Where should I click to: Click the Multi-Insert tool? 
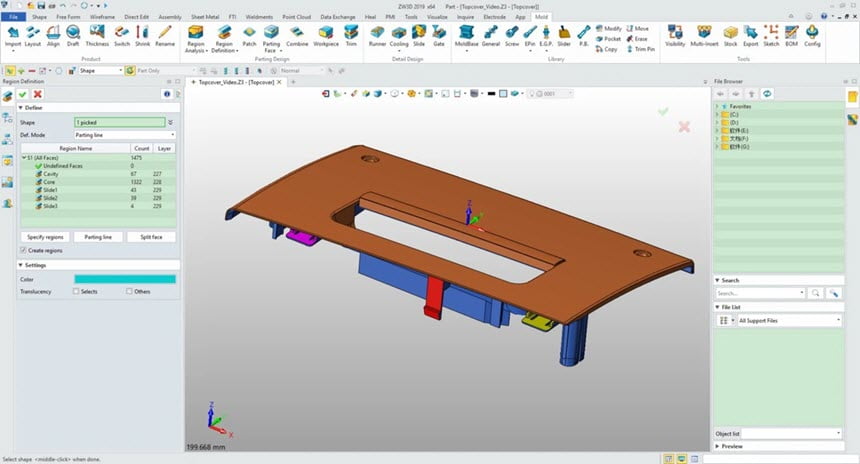pyautogui.click(x=704, y=37)
